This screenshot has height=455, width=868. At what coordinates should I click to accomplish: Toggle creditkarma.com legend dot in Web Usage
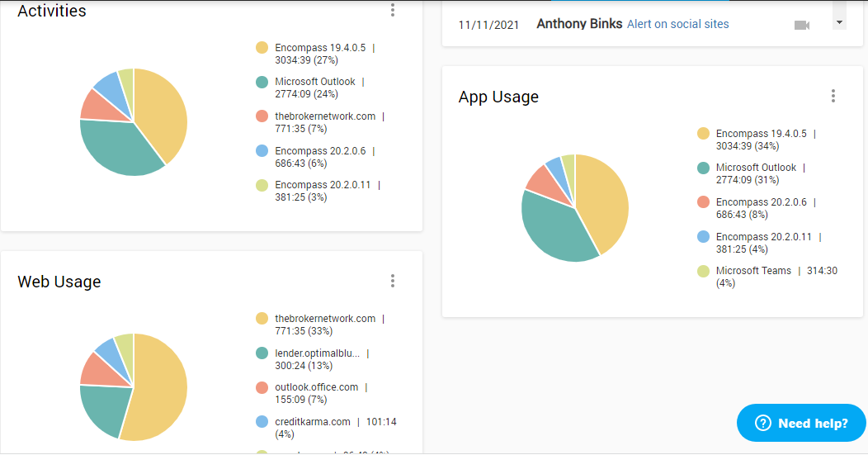pos(262,422)
